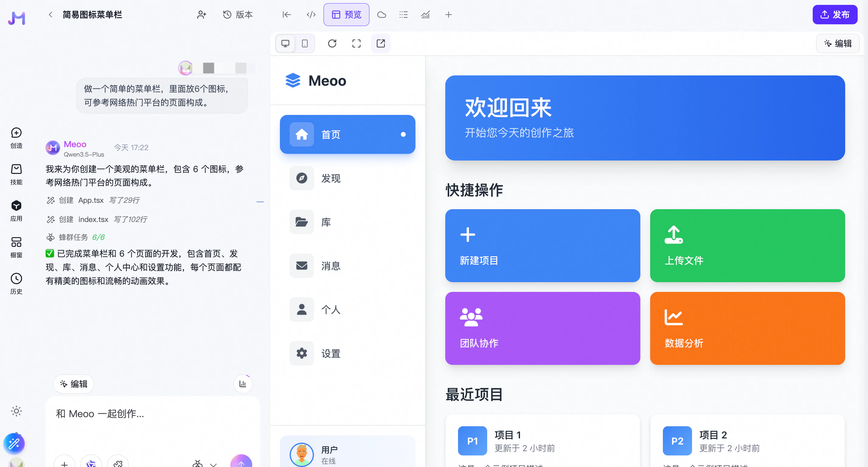The height and width of the screenshot is (467, 868).
Task: Open the code view icon
Action: click(311, 15)
